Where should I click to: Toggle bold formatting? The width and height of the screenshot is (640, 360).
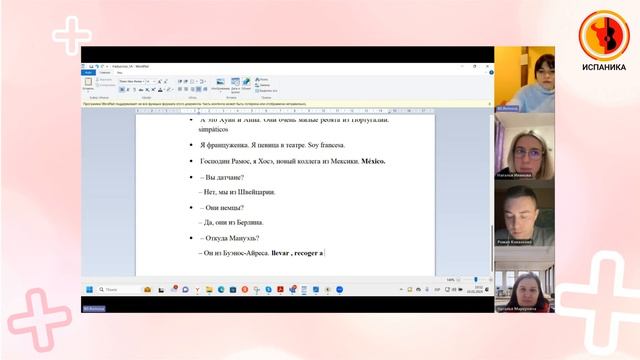[x=122, y=89]
